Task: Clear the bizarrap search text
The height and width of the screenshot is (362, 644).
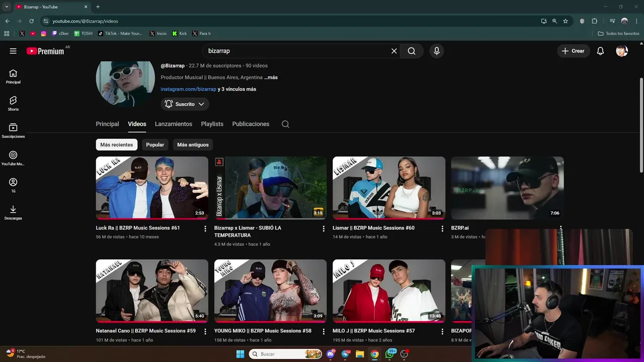Action: (394, 51)
